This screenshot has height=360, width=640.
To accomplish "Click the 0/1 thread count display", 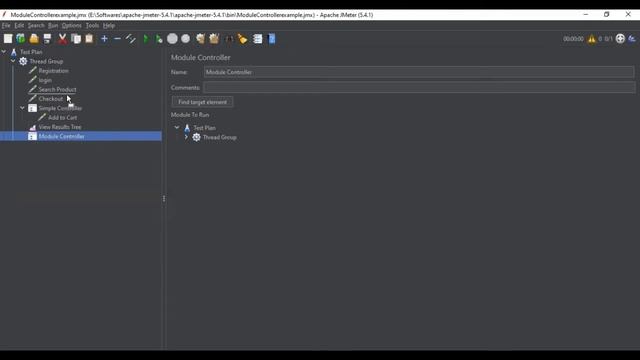I will pyautogui.click(x=608, y=39).
